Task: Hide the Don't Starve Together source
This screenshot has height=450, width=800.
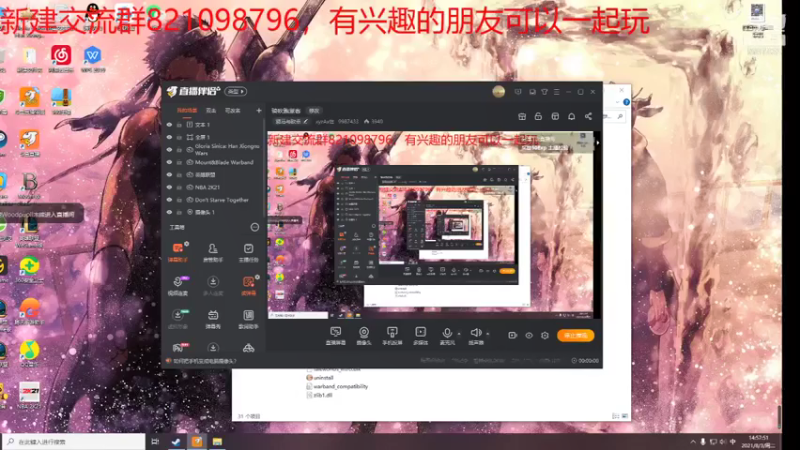Action: (169, 200)
